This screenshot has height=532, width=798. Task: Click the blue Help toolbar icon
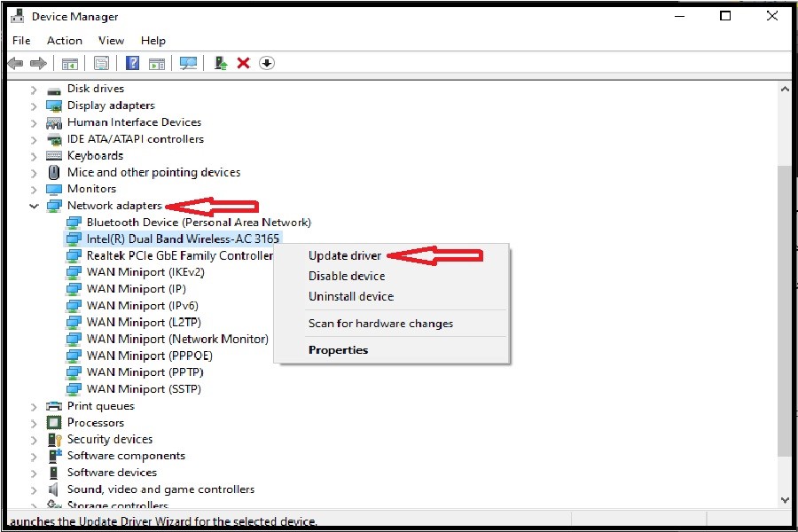tap(132, 63)
